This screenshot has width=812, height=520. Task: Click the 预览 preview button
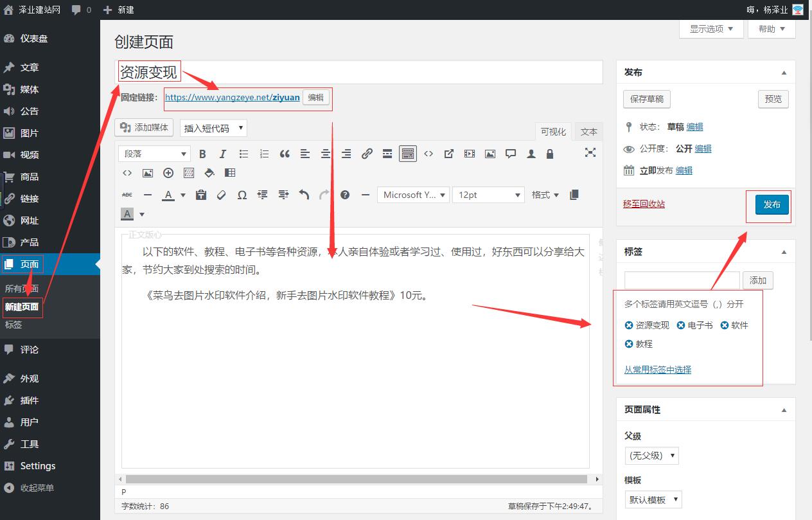point(773,99)
